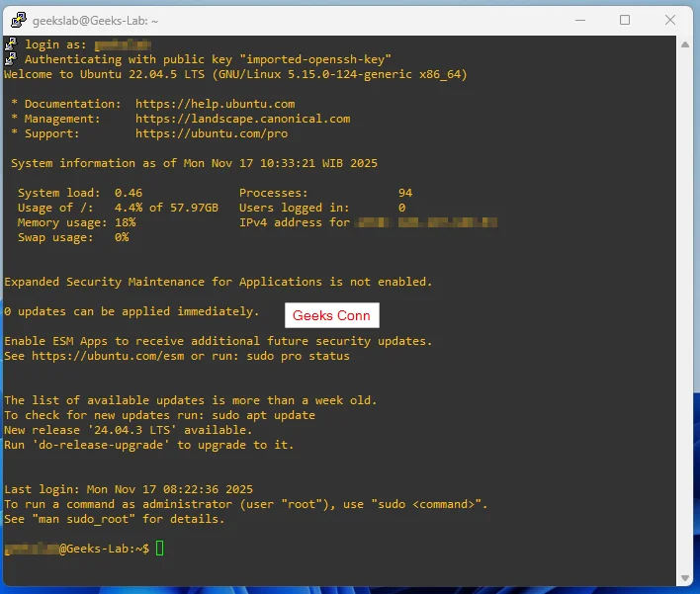Click the https://help.ubuntu.com documentation URL

point(216,104)
